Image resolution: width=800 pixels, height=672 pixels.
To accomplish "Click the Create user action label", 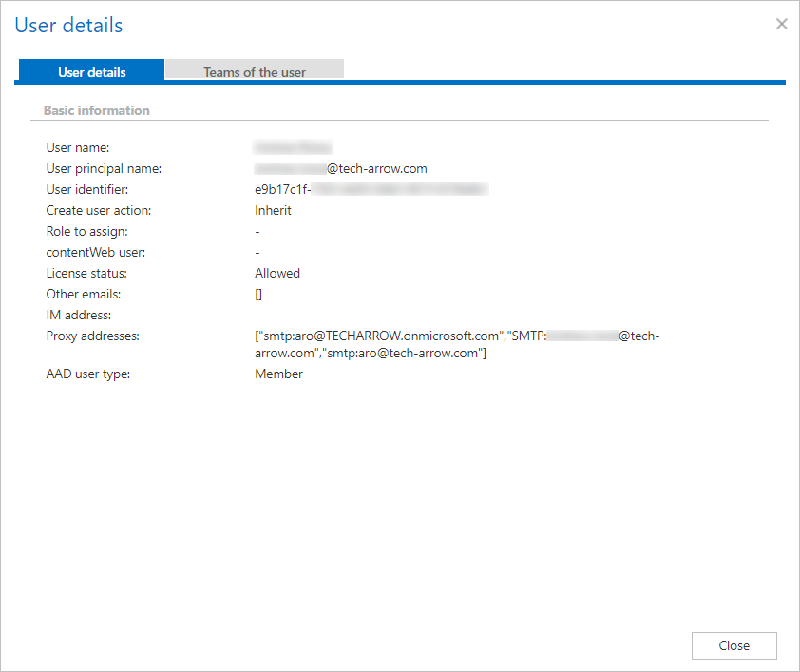I will point(99,210).
